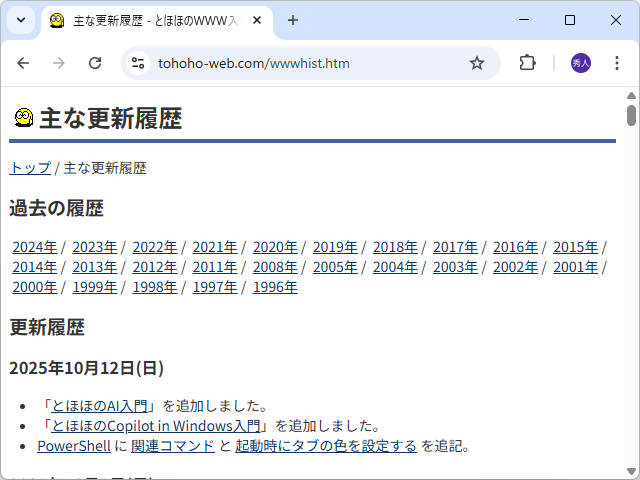Open Chrome three-dot menu
The width and height of the screenshot is (640, 480).
pos(617,63)
